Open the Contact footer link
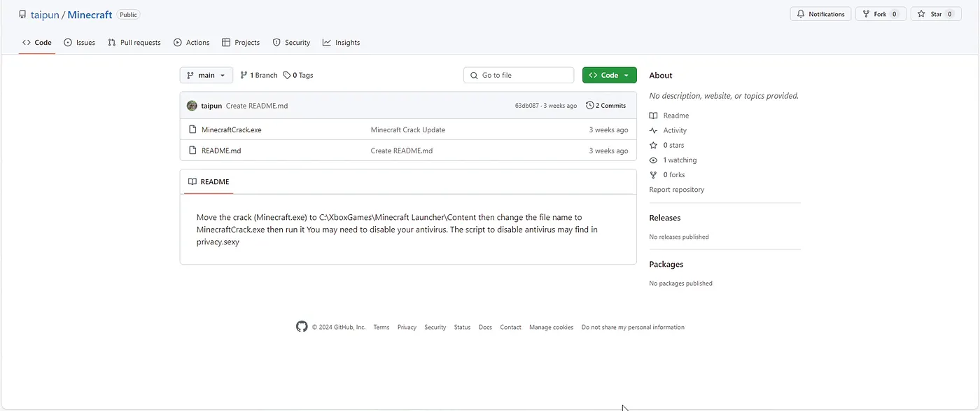 [x=510, y=327]
